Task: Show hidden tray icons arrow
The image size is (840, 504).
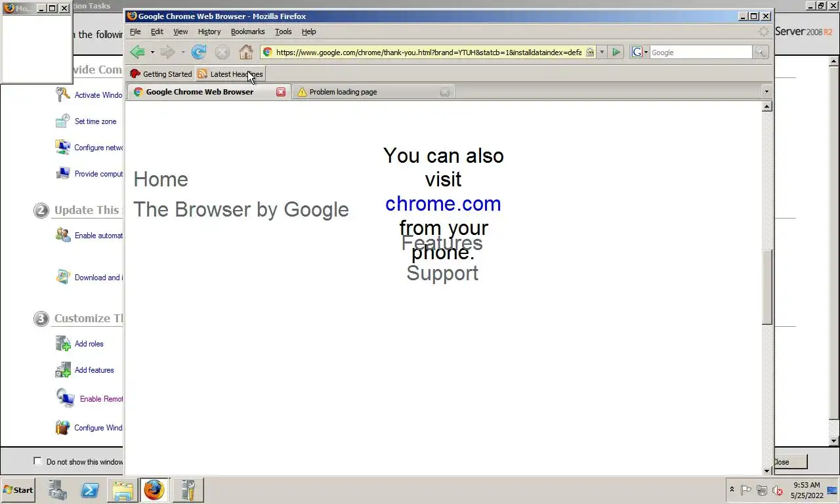Action: click(732, 490)
